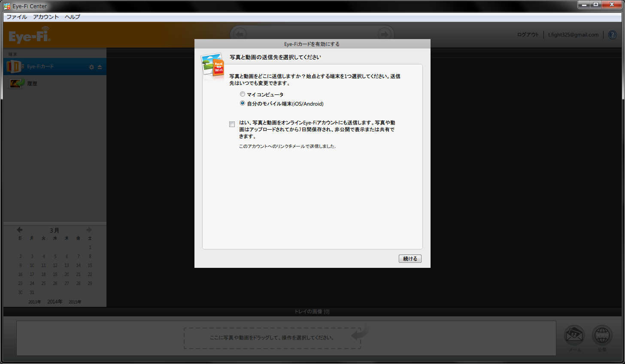Click the help question mark icon
The image size is (625, 364).
tap(613, 35)
